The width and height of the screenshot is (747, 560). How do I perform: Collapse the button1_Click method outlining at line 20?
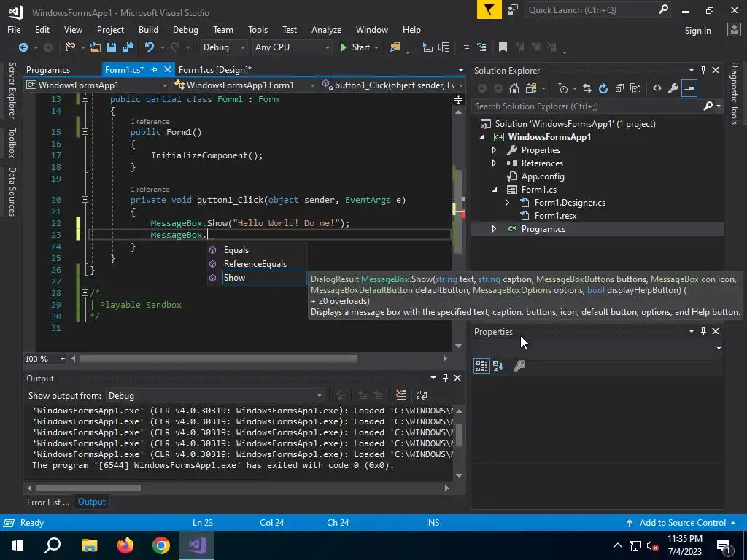[85, 200]
